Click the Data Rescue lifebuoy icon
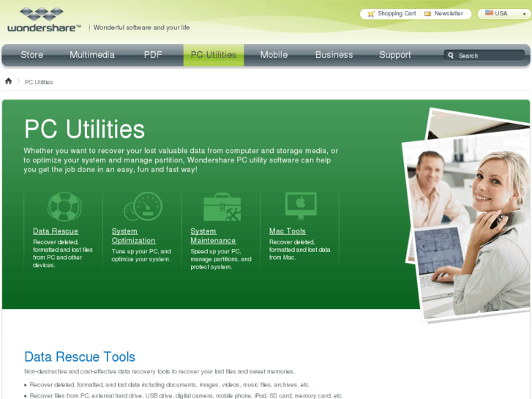Image resolution: width=532 pixels, height=399 pixels. point(64,206)
